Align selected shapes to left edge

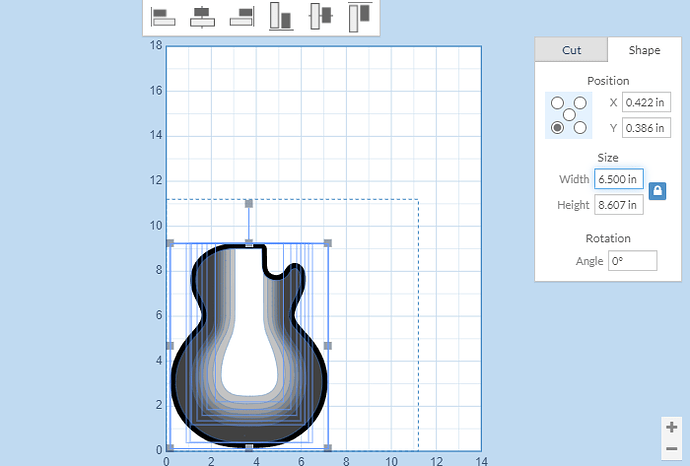click(163, 16)
